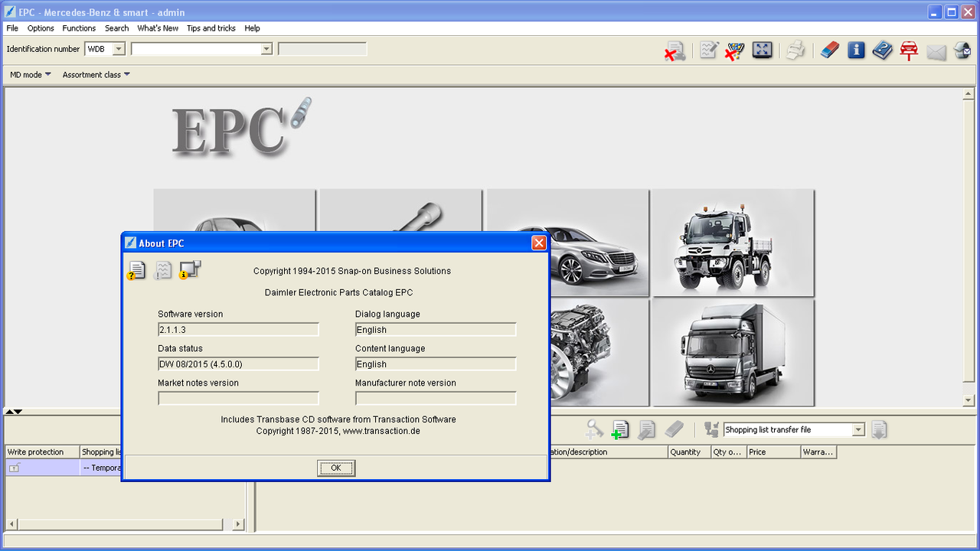The width and height of the screenshot is (980, 551).
Task: Open the Functions menu
Action: 80,28
